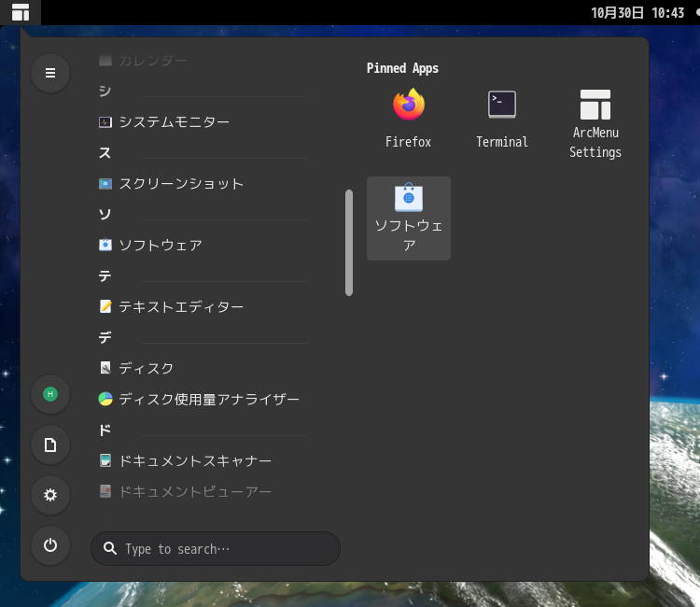Image resolution: width=700 pixels, height=607 pixels.
Task: Click the ドキュメントスキャナー icon in list
Action: click(105, 460)
